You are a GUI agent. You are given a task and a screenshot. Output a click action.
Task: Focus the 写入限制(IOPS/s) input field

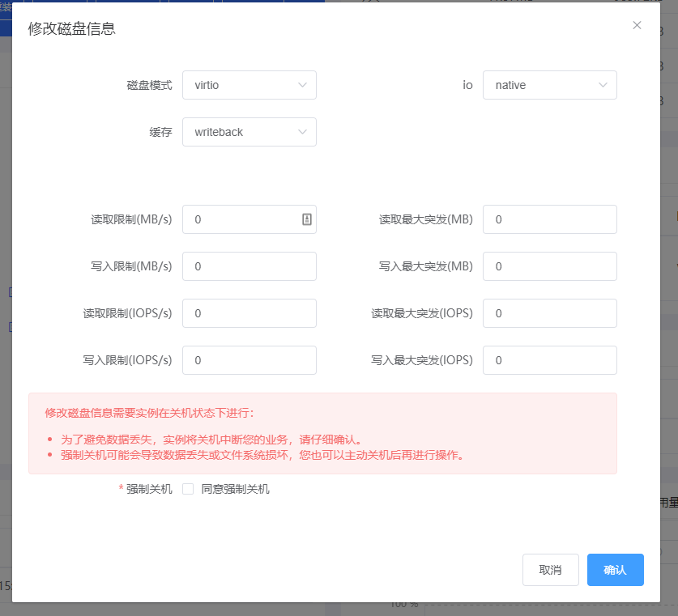249,360
